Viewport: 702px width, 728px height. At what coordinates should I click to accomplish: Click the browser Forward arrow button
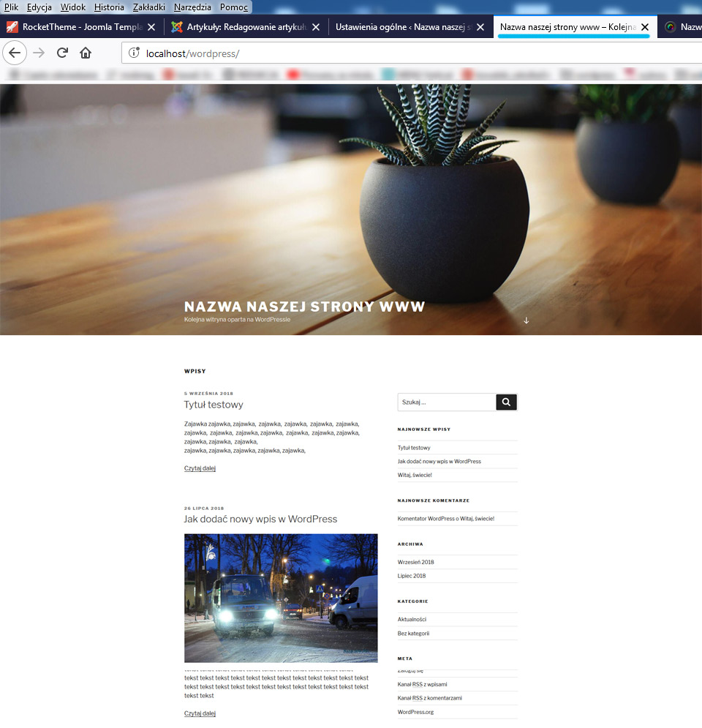[x=39, y=53]
